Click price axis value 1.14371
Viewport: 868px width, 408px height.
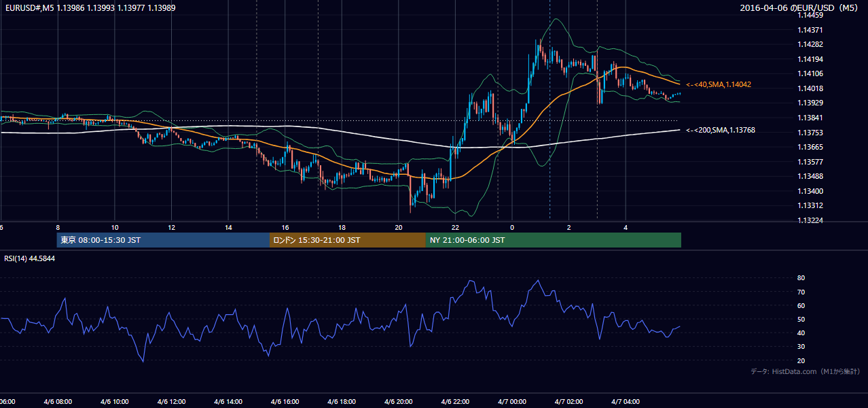click(810, 30)
